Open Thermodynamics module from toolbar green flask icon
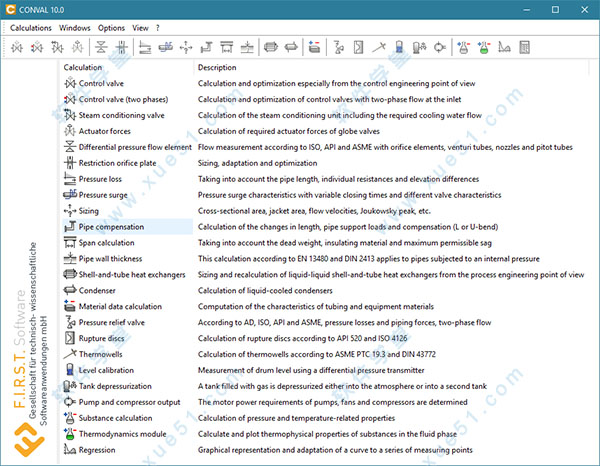This screenshot has height=466, width=600. tap(482, 47)
